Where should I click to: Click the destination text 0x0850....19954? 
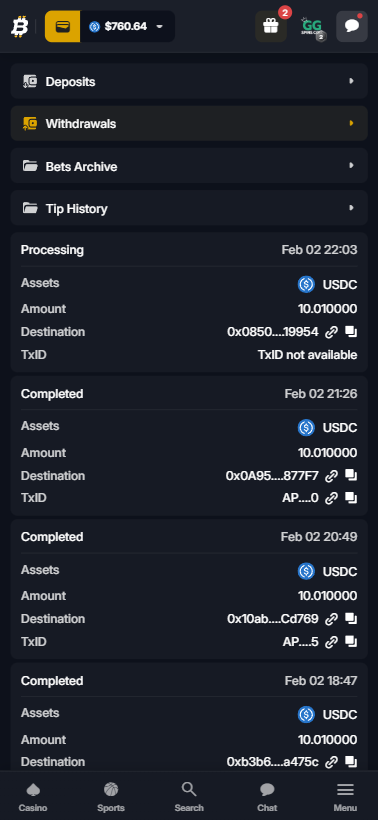[273, 332]
